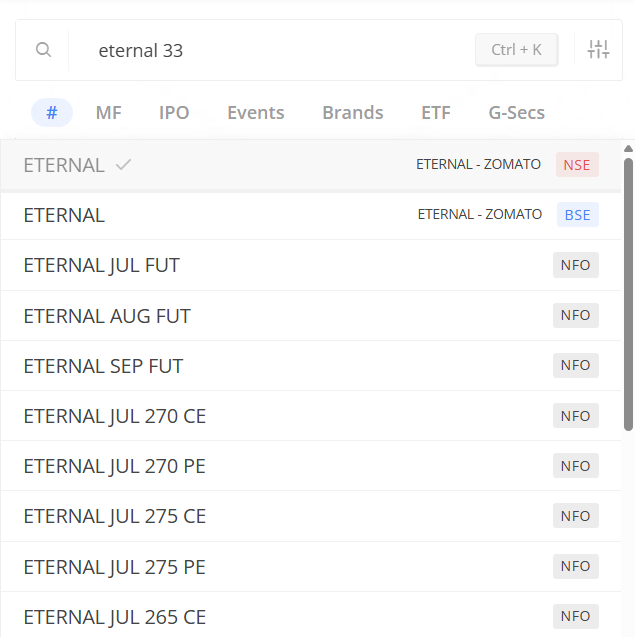Open the Events tab
Viewport: 635px width, 637px height.
point(255,113)
